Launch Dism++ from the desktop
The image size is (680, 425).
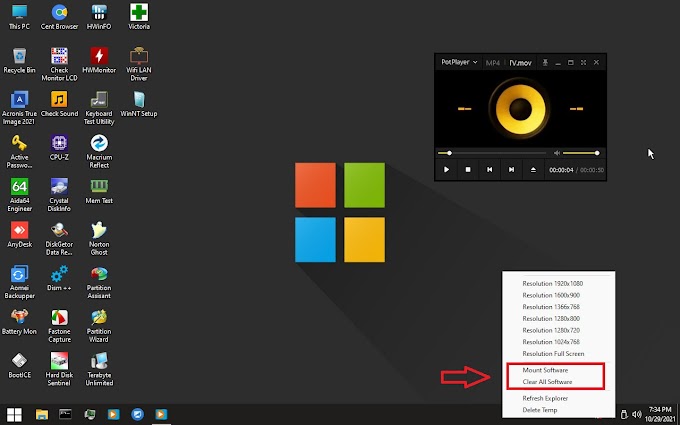(x=59, y=278)
